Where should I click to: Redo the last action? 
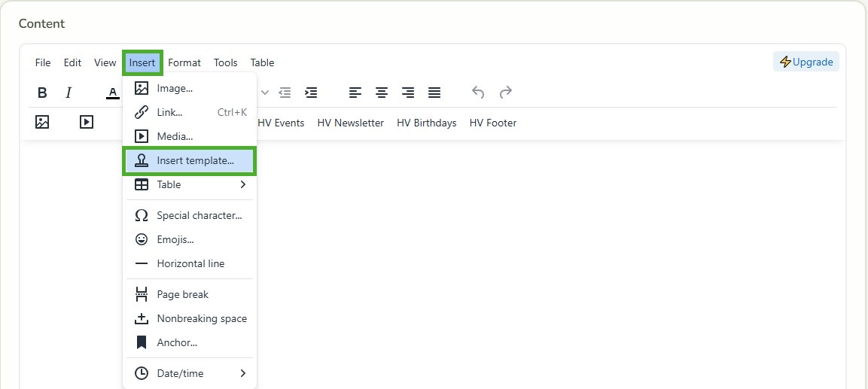point(505,93)
